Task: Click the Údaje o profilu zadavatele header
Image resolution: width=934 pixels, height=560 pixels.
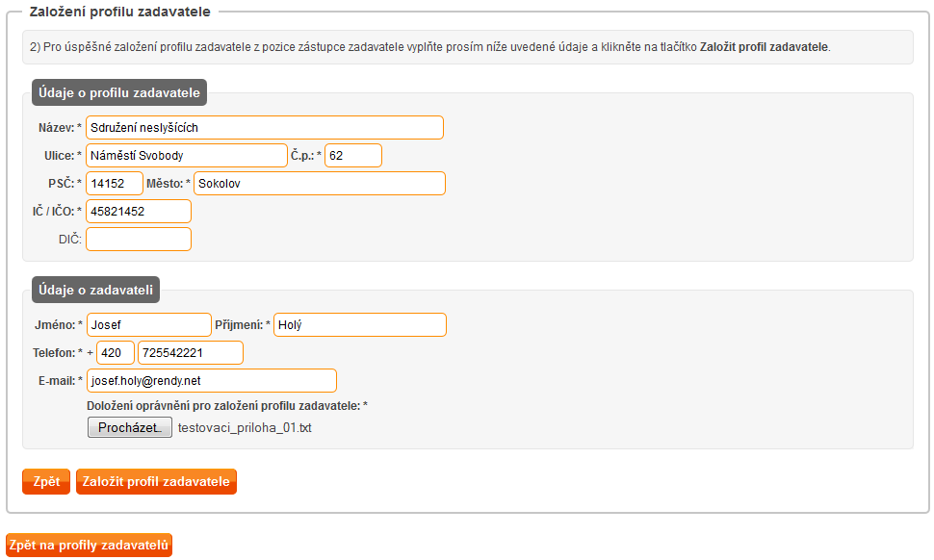Action: tap(119, 92)
